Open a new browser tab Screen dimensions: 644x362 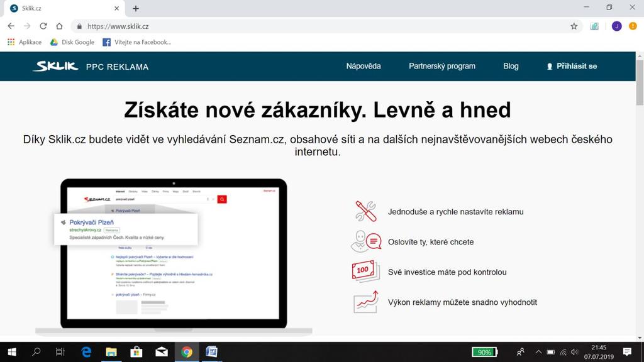pos(136,8)
